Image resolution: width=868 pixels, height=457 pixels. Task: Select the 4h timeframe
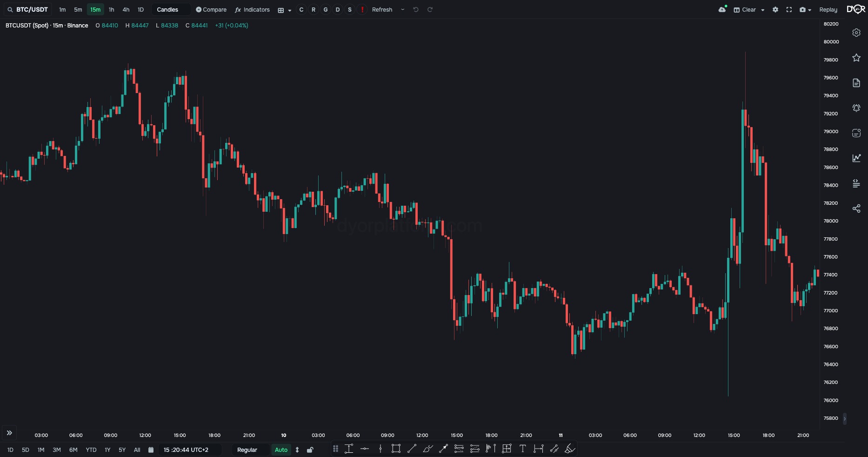coord(126,9)
